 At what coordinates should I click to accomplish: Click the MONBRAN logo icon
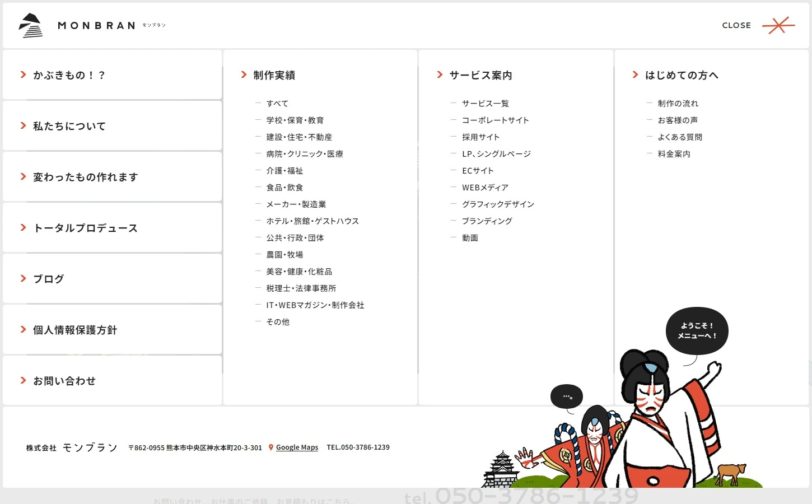pos(31,26)
